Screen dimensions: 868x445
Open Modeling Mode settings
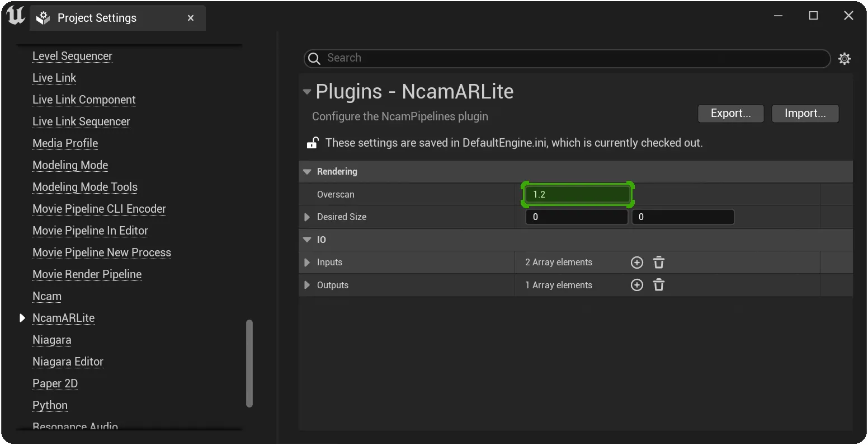click(x=70, y=165)
